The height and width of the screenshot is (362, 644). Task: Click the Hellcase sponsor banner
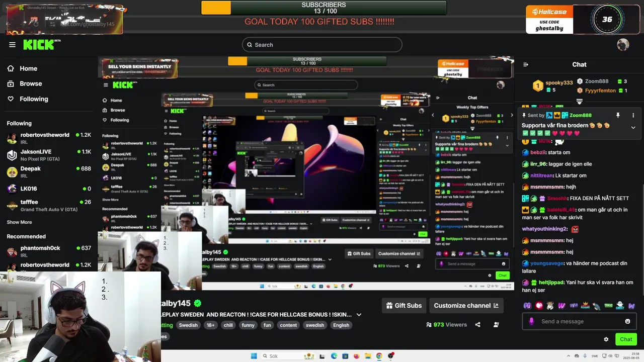(550, 19)
